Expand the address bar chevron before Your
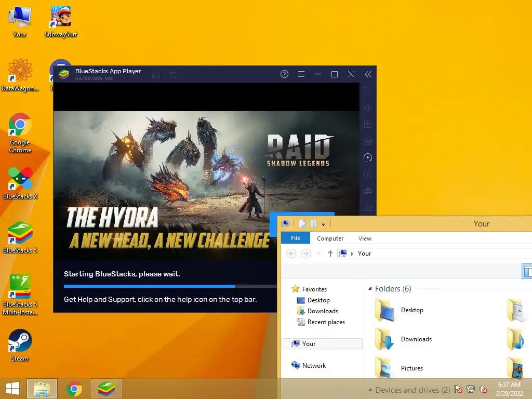This screenshot has width=532, height=399. pos(352,254)
